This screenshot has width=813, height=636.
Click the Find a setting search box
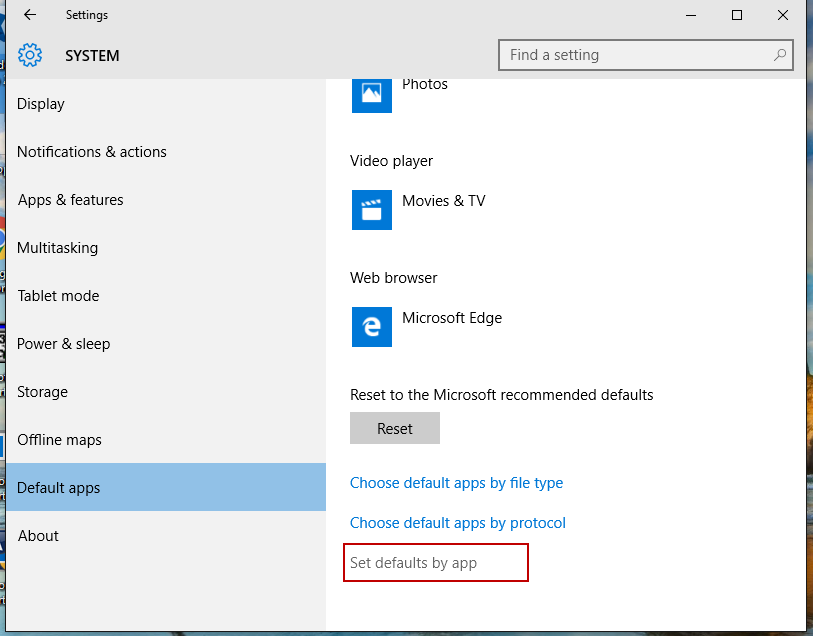pos(646,55)
